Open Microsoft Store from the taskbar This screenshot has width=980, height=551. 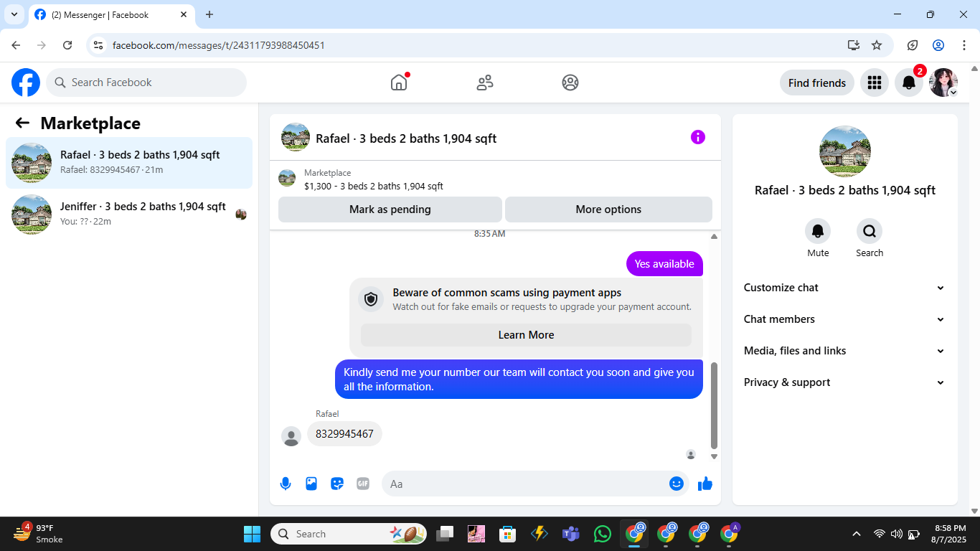[x=508, y=534]
